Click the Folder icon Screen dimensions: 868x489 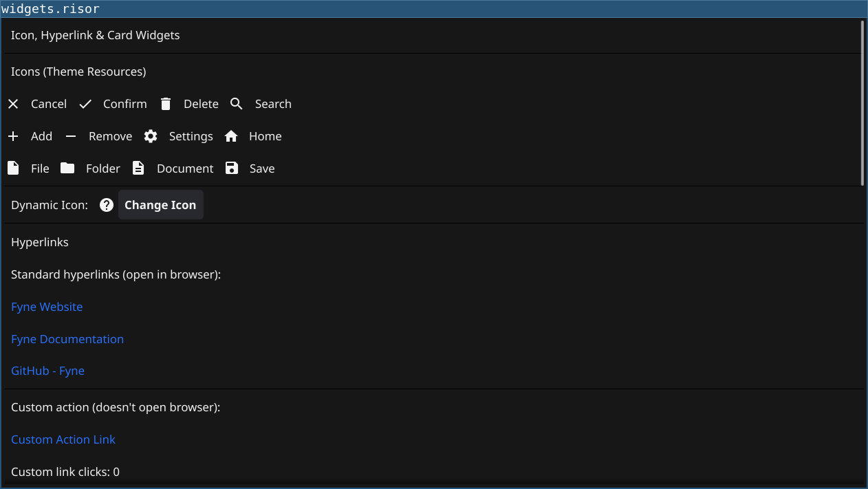tap(67, 168)
